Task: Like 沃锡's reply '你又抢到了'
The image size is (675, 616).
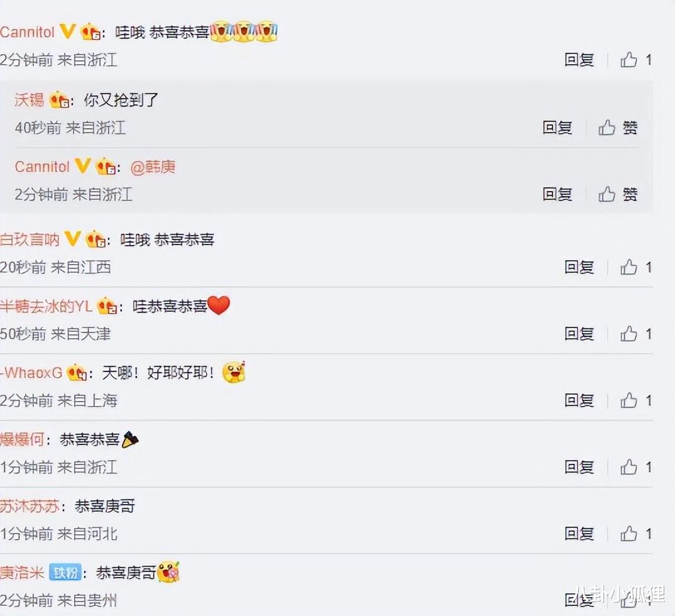Action: click(x=606, y=128)
